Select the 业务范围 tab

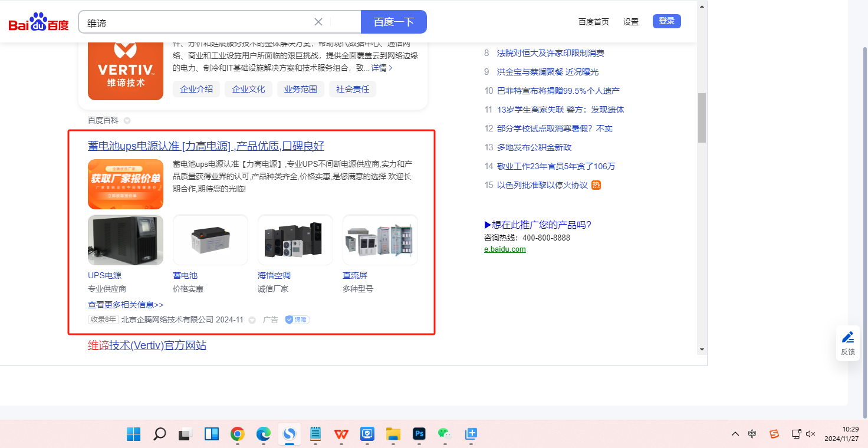(300, 89)
